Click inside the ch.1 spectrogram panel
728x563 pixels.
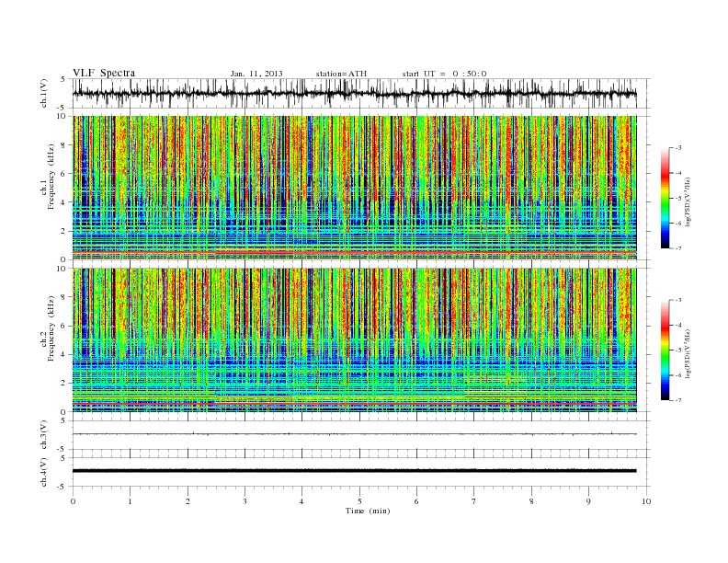click(354, 188)
